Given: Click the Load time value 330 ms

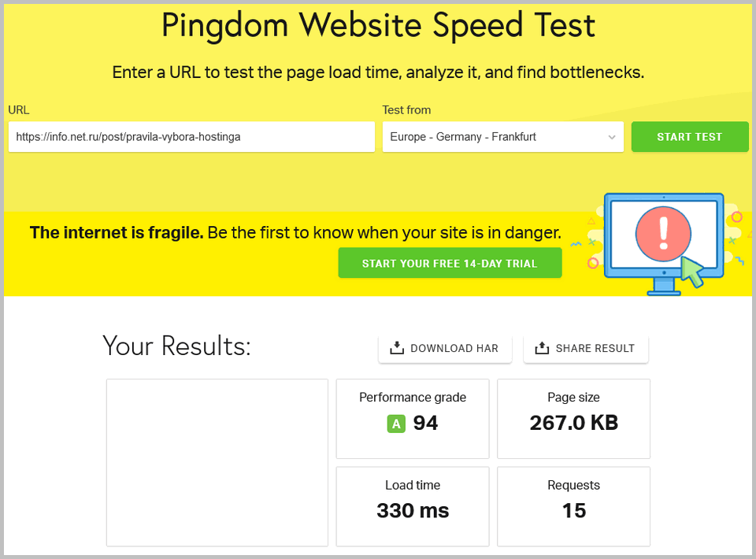Looking at the screenshot, I should 413,510.
